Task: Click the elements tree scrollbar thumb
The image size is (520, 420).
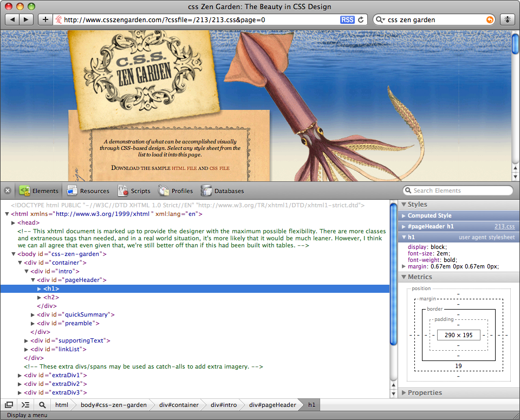Action: (x=393, y=274)
